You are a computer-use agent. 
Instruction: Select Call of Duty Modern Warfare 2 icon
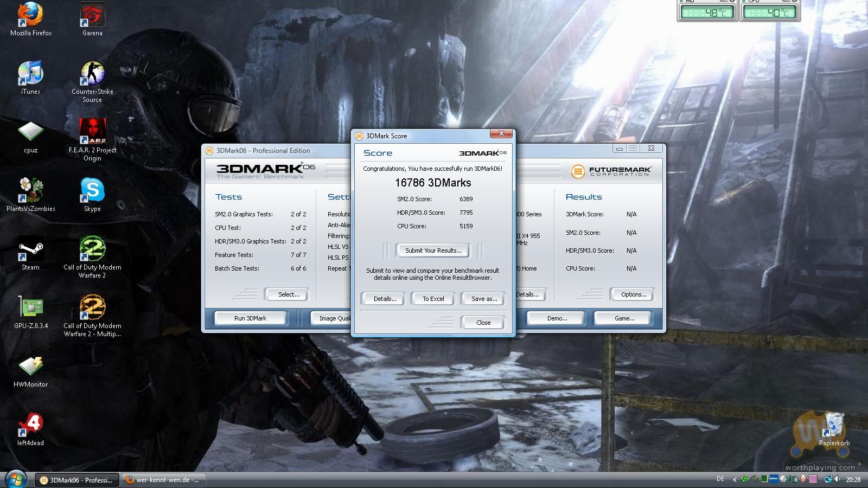[92, 258]
